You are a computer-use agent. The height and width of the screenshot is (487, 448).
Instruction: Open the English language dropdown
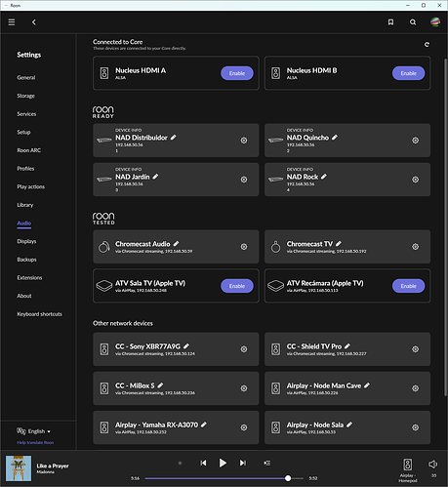click(x=34, y=431)
